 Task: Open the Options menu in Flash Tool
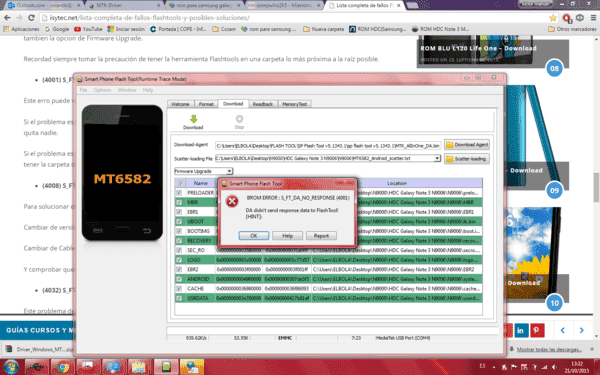pyautogui.click(x=103, y=90)
